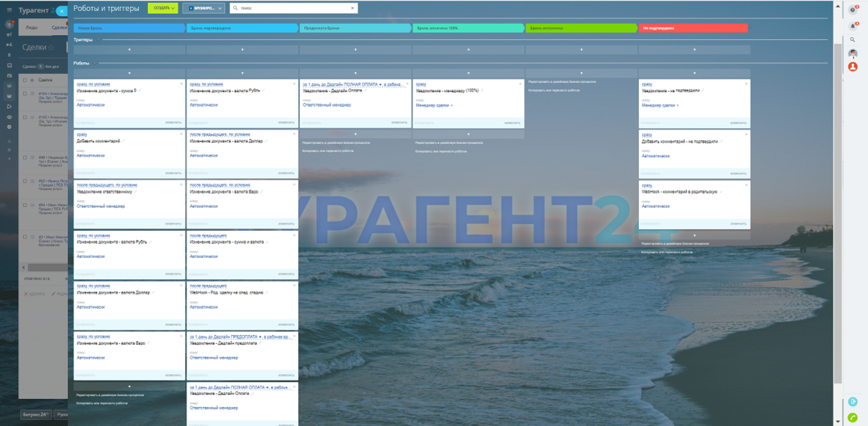The width and height of the screenshot is (868, 426).
Task: Add a robot to the Бронь исполнена column
Action: tap(581, 73)
